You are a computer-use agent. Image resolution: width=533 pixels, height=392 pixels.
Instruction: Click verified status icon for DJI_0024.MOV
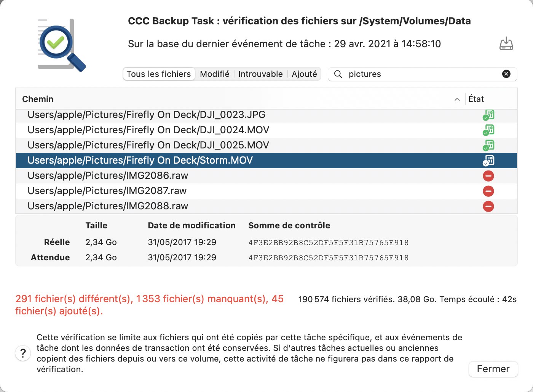(488, 130)
